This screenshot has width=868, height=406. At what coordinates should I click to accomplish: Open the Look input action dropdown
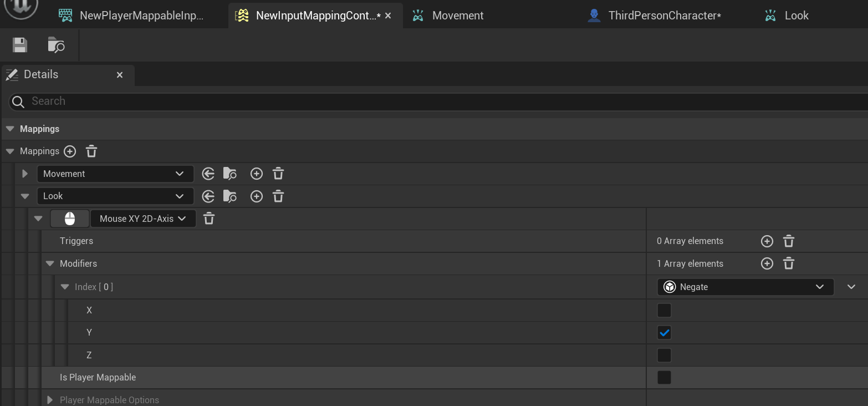tap(115, 196)
